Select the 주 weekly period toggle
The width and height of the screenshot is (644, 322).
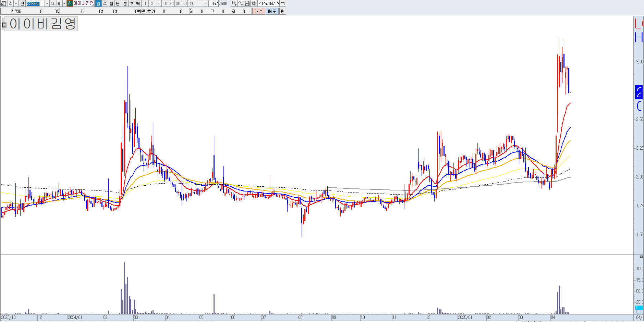pyautogui.click(x=105, y=3)
